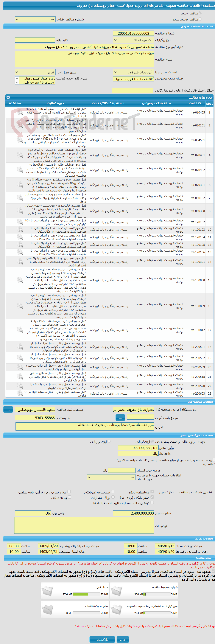Screen dimensions: 215x644
Task: Focus the کلید واژه input field
Action: tap(35, 40)
